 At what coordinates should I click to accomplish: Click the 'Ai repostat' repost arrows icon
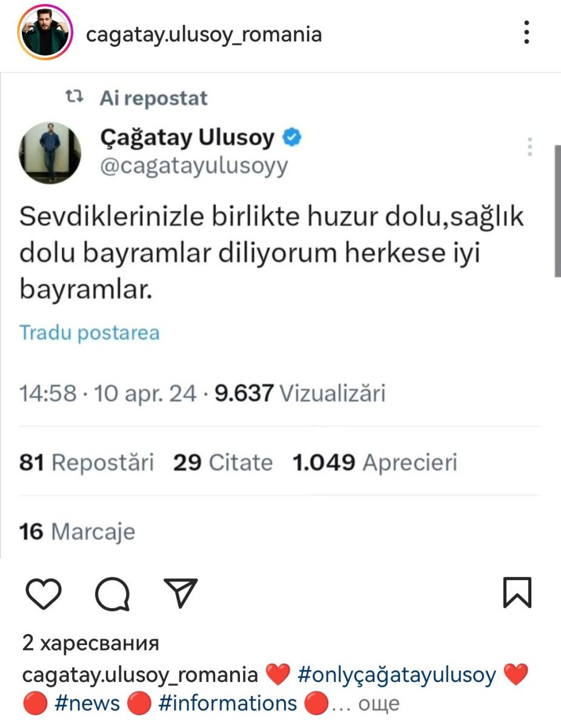point(75,97)
